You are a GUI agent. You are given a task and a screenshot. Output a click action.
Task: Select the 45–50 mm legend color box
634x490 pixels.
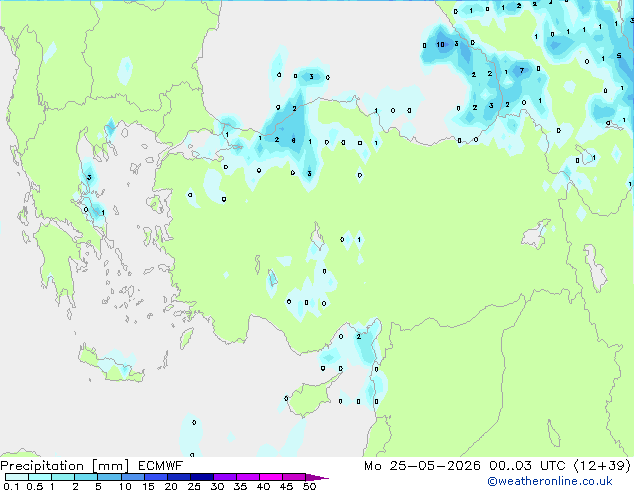pos(294,477)
